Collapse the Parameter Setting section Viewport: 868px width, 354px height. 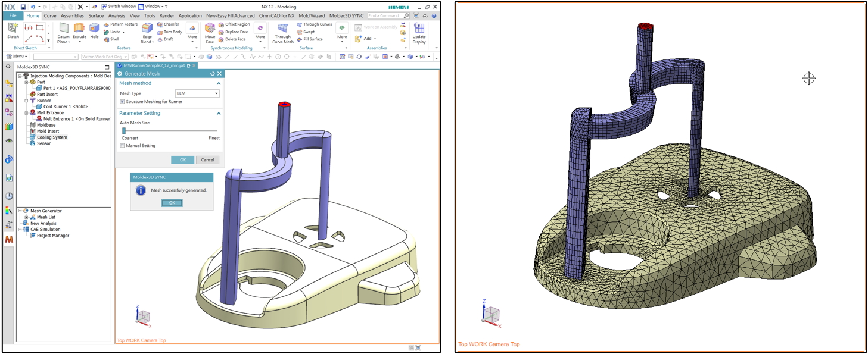(219, 113)
